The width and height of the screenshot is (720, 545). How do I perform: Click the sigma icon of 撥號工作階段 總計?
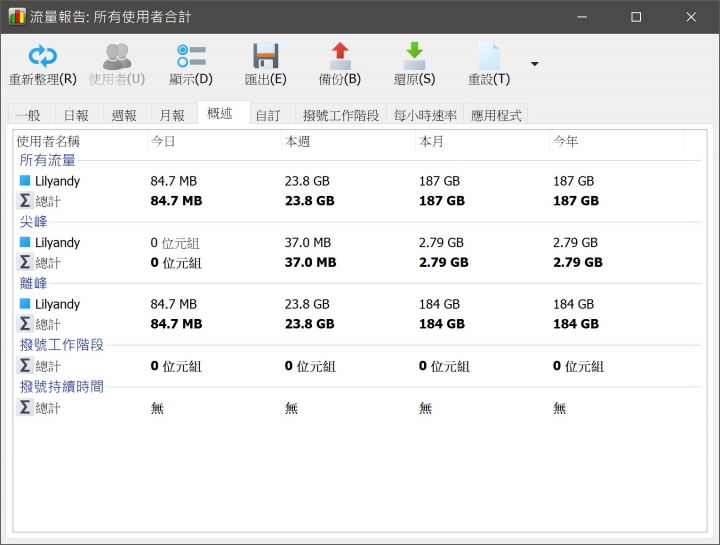click(25, 365)
